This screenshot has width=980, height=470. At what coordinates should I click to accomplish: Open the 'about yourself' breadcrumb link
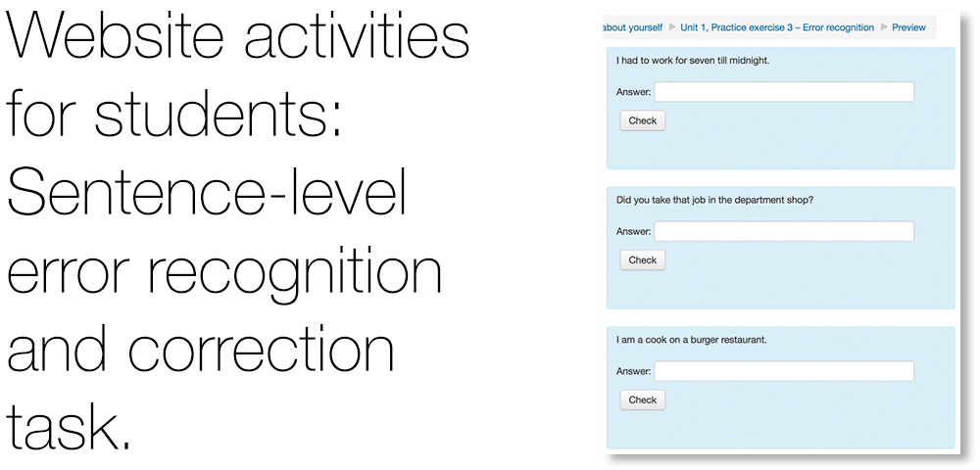tap(632, 27)
